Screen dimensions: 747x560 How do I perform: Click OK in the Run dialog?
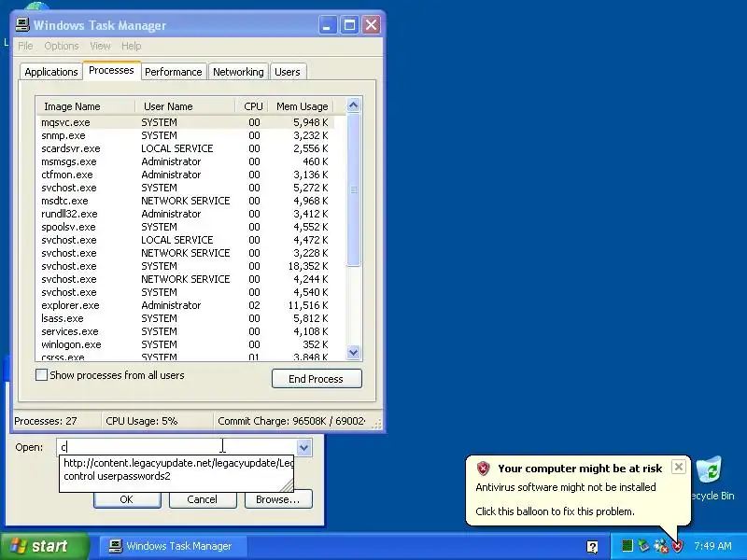(x=127, y=499)
